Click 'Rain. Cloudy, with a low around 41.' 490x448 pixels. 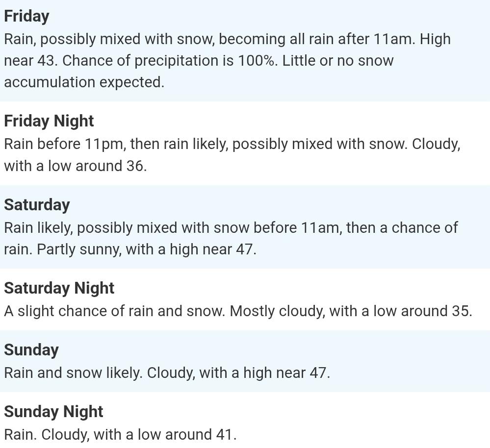[120, 435]
